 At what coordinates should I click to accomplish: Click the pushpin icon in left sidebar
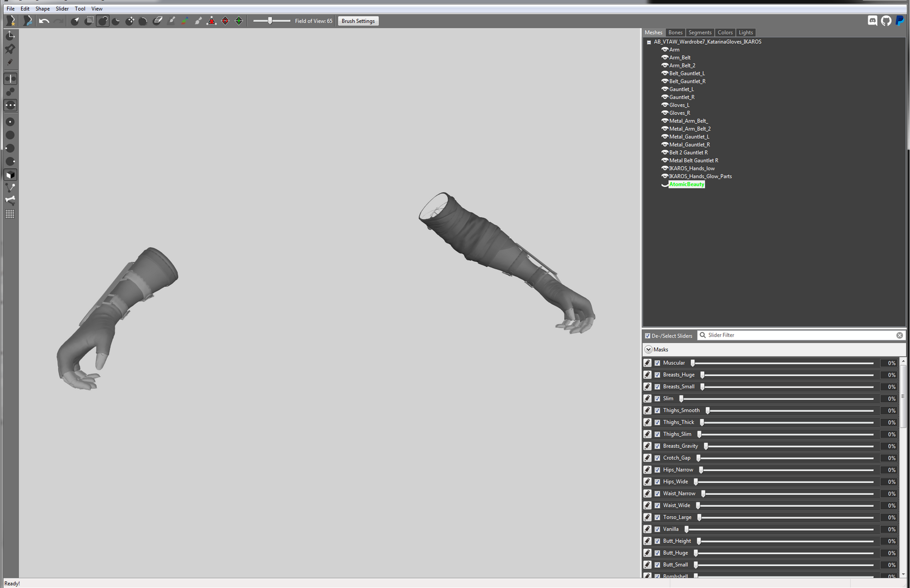10,49
